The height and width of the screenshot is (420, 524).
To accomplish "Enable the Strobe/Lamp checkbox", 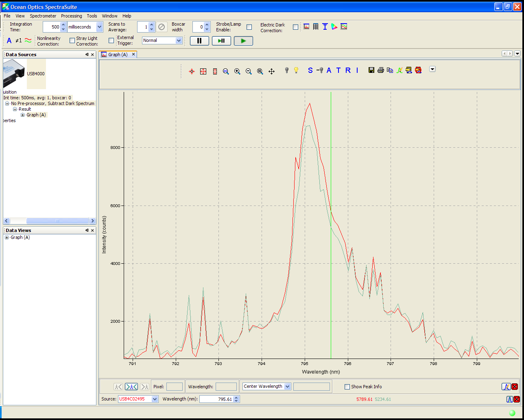I will click(249, 27).
